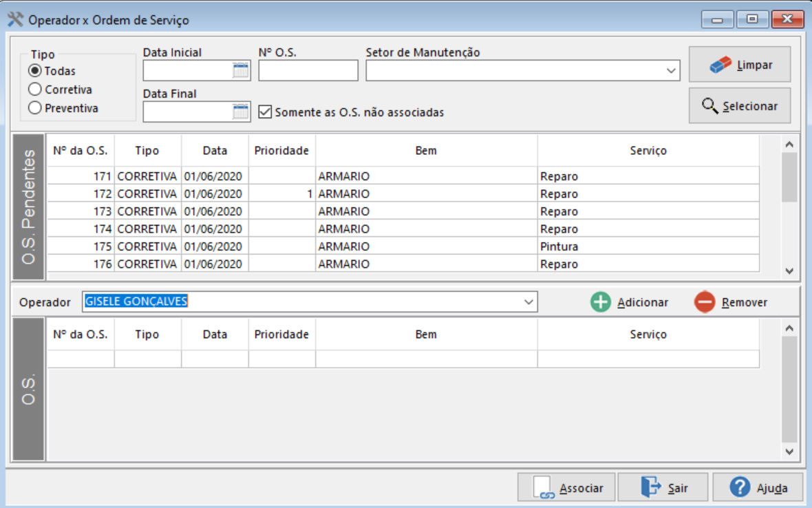Click the 01/06/2020 date in row 176

pyautogui.click(x=215, y=264)
